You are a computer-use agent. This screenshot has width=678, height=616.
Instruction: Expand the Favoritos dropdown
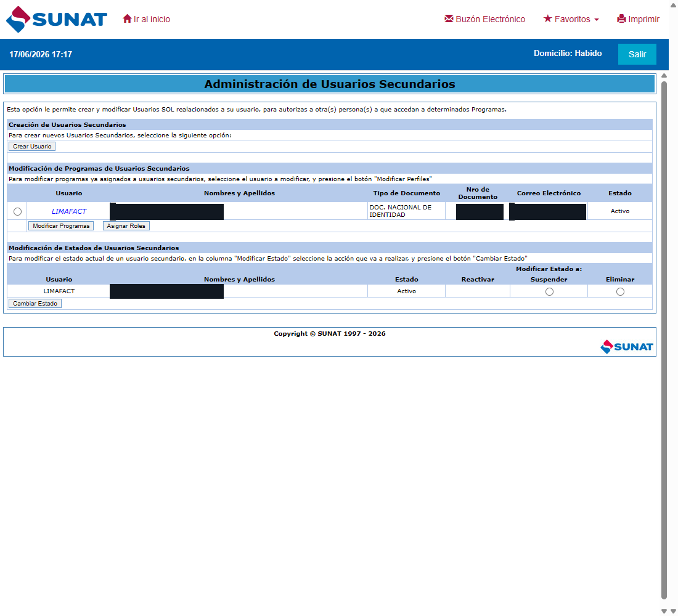point(576,19)
